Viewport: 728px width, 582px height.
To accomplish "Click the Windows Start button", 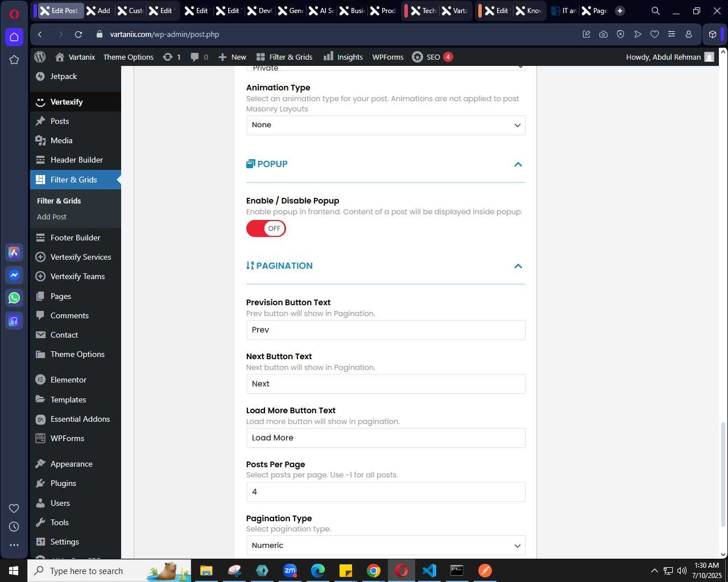I will pos(14,571).
